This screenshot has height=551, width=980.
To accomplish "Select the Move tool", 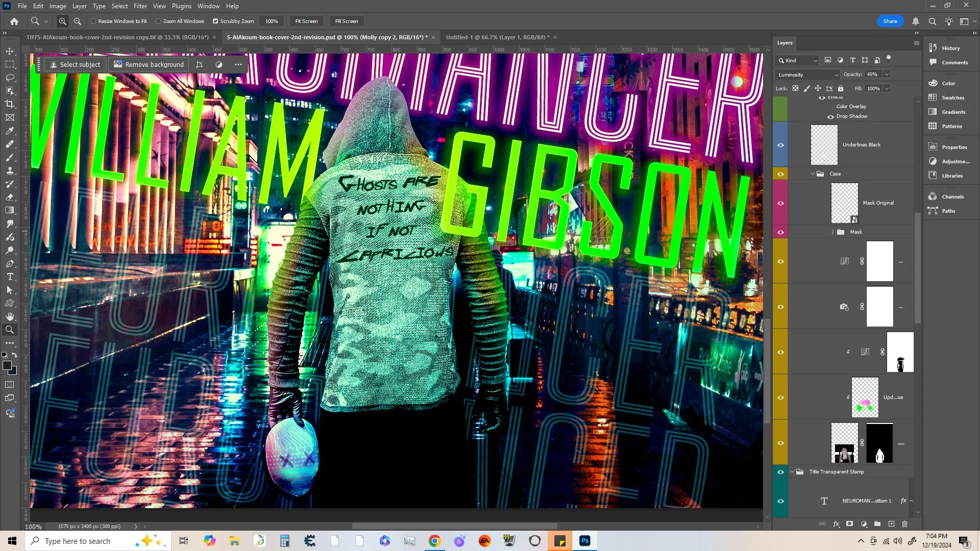I will (10, 51).
